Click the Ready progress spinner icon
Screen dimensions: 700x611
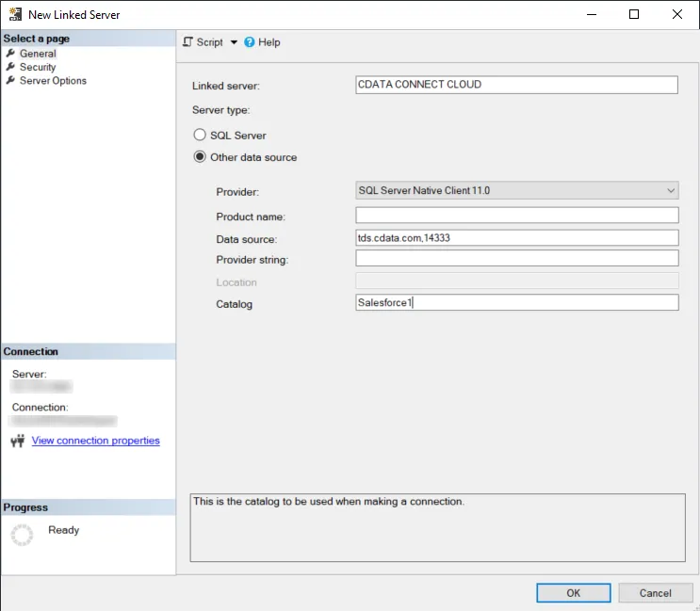click(x=22, y=535)
